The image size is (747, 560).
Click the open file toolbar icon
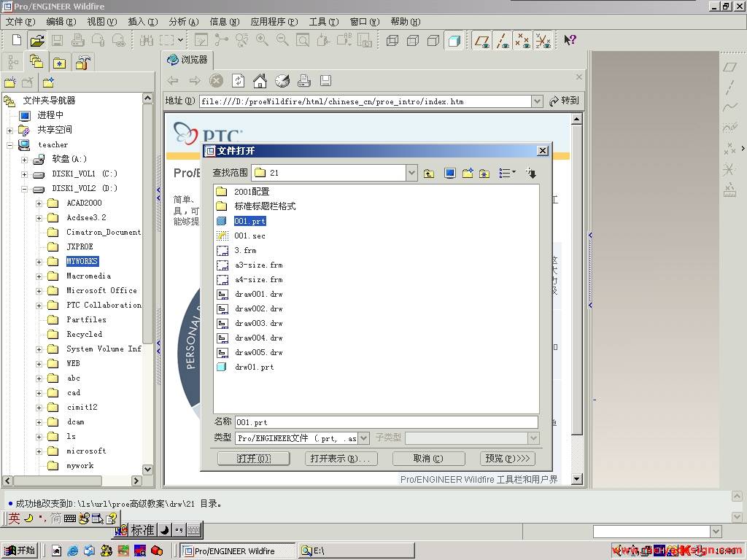36,40
